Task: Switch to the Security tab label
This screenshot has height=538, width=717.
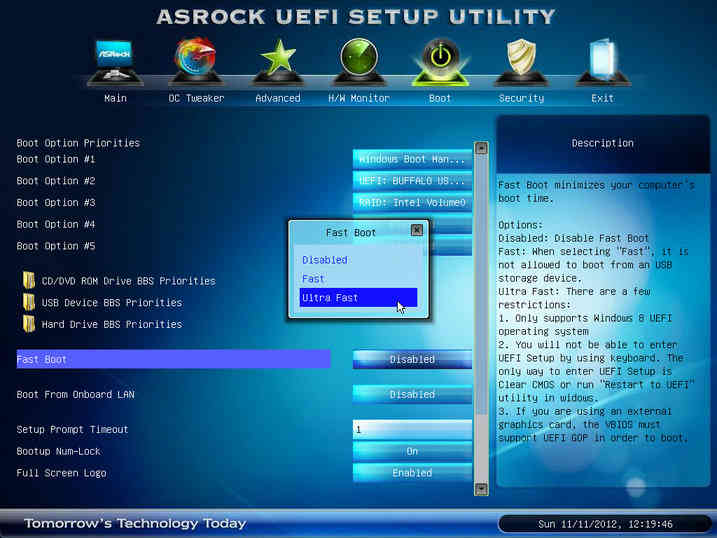Action: (521, 98)
